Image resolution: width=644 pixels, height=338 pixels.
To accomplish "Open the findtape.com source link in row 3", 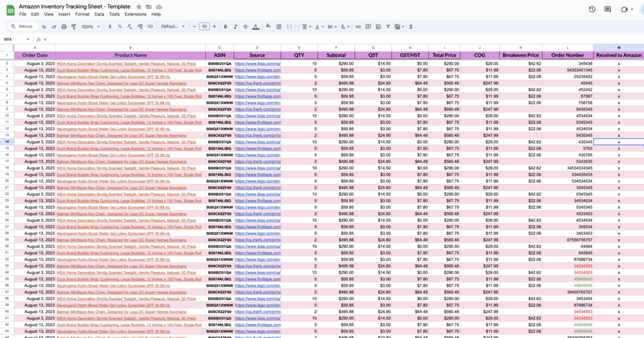I will tap(258, 71).
